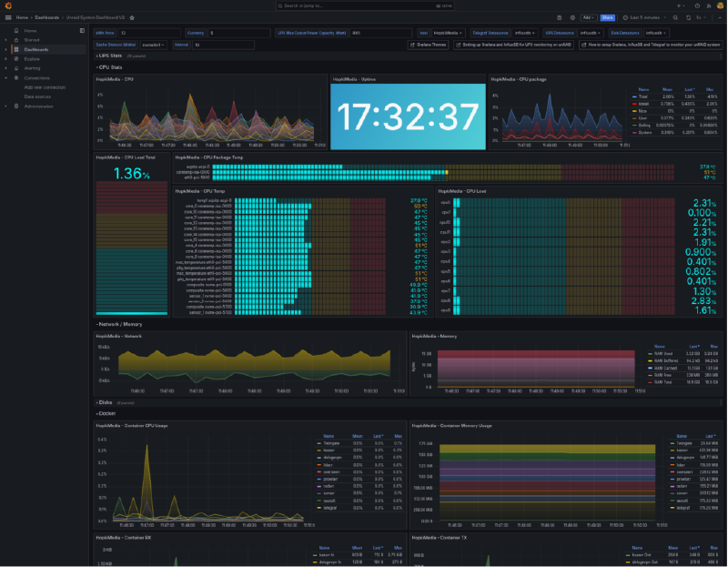Click the blue Share button
728x567 pixels.
click(x=608, y=17)
